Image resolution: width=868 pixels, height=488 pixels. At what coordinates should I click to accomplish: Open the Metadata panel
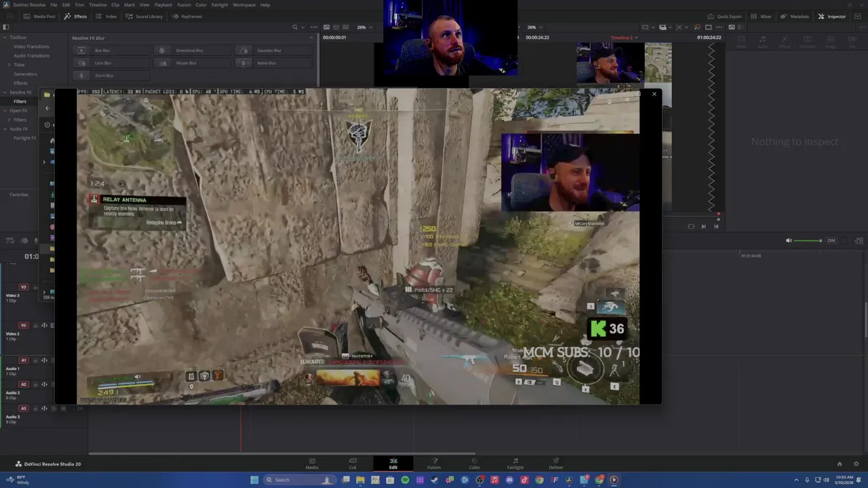(795, 16)
